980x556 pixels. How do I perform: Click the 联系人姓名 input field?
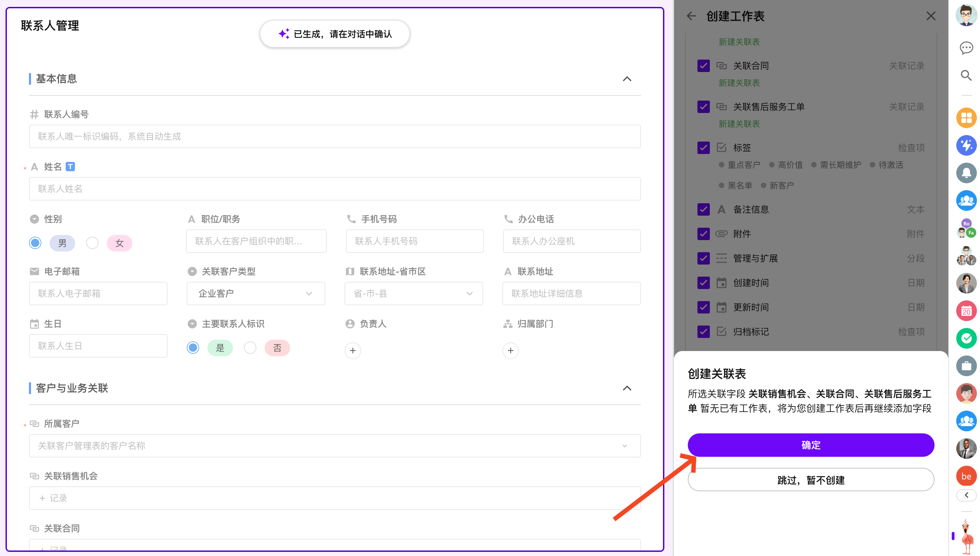pos(335,189)
